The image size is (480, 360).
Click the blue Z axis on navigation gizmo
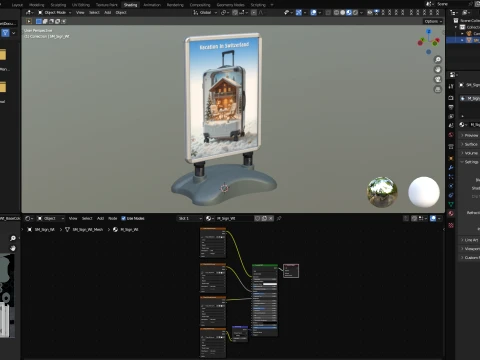point(429,31)
